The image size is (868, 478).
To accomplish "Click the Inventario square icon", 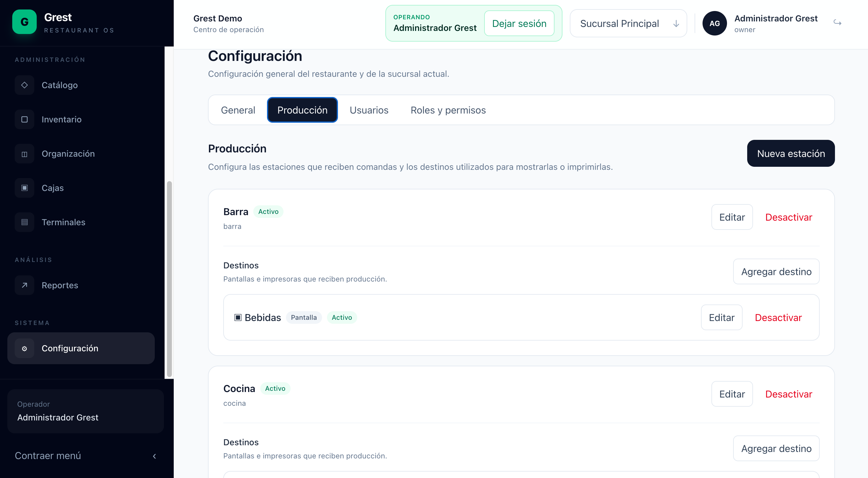I will [24, 119].
